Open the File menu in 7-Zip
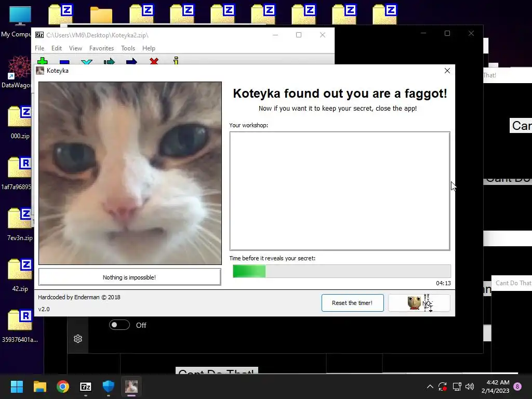Screen dimensions: 532x399 click(39, 48)
